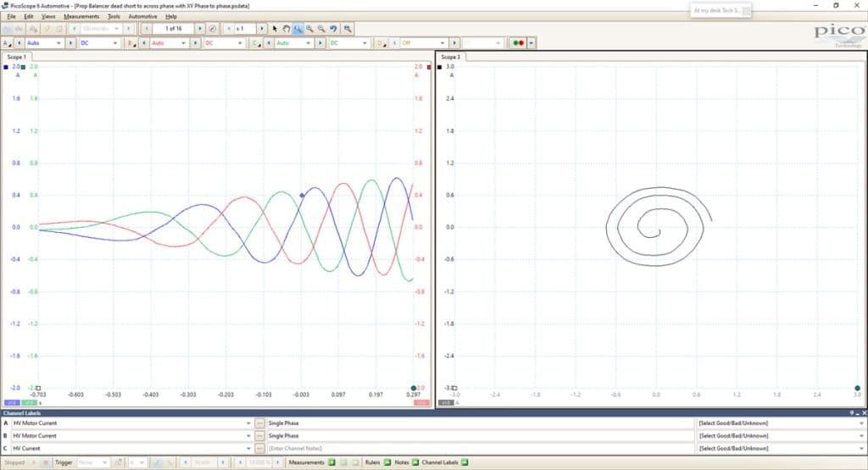Open the buffer navigator overview icon

pos(213,29)
